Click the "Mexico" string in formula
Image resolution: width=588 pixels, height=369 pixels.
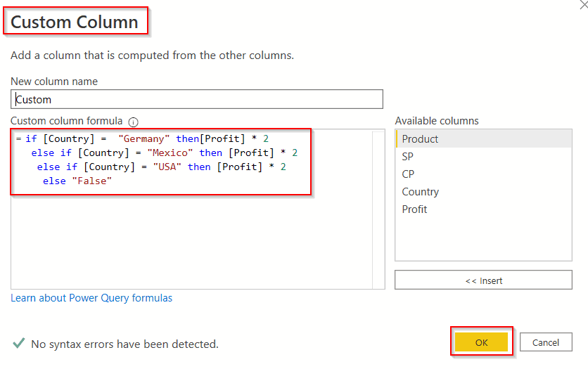tap(170, 153)
